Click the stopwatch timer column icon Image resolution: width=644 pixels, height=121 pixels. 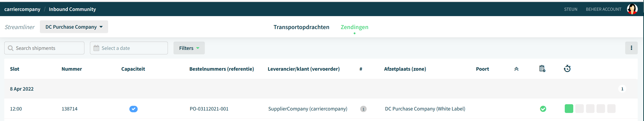(x=567, y=69)
